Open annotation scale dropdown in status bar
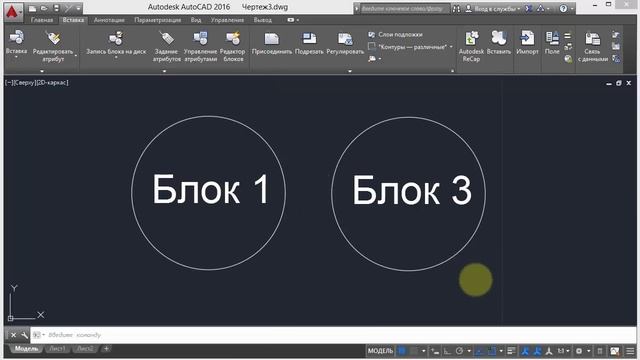Image resolution: width=640 pixels, height=360 pixels. tap(563, 351)
